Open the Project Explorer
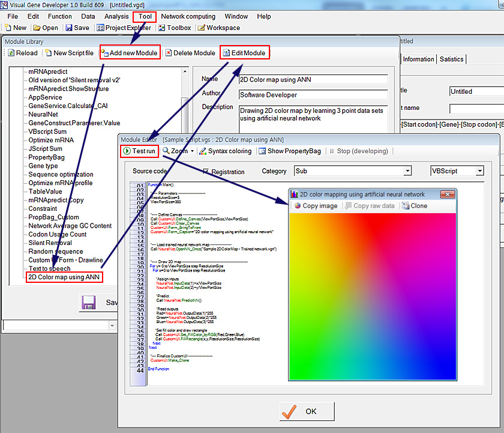This screenshot has width=504, height=433. [124, 28]
